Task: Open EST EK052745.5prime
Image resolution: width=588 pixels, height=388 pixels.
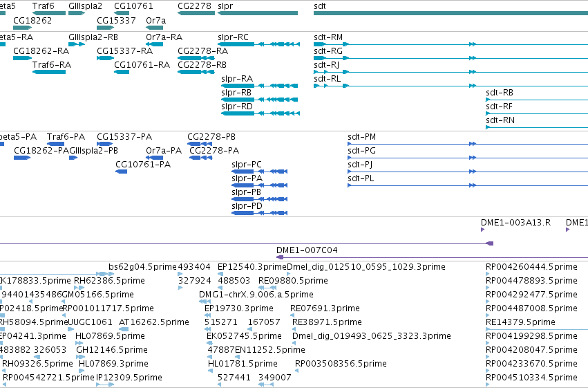Action: tap(244, 336)
